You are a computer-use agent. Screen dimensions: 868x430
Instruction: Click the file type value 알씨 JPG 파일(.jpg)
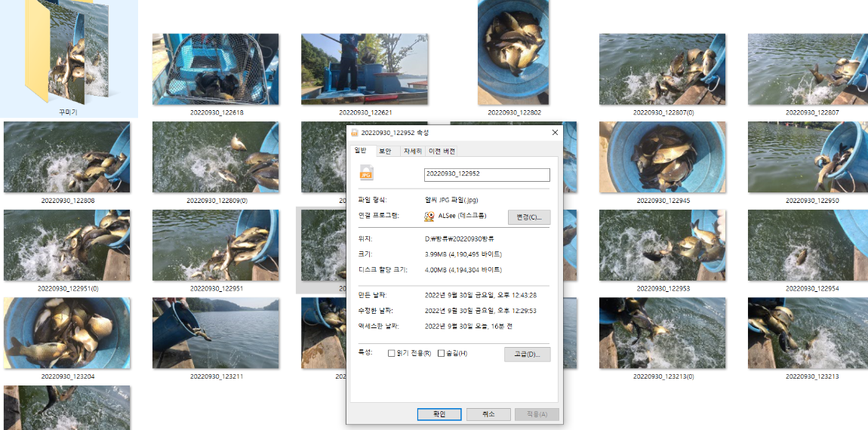[453, 200]
